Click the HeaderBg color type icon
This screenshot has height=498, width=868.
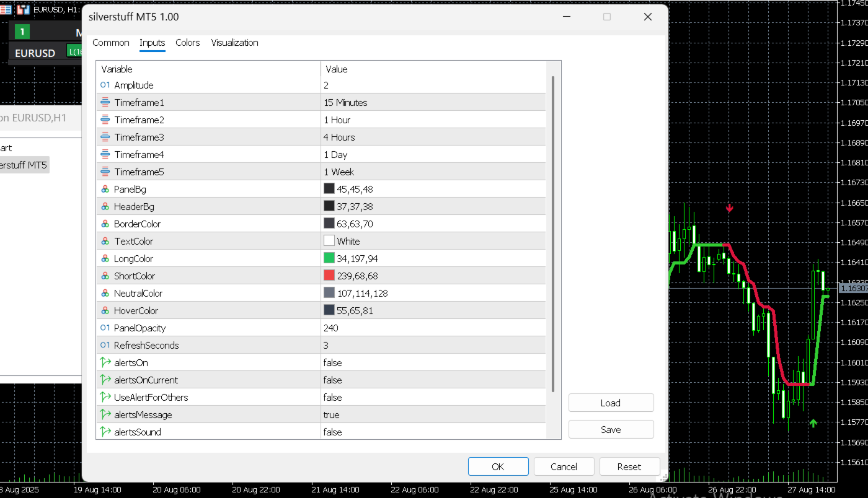(105, 206)
